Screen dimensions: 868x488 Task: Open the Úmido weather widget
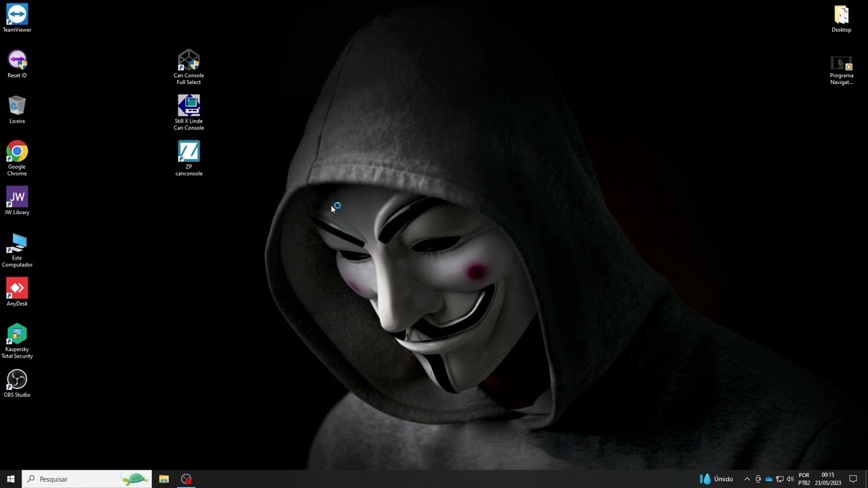[x=717, y=479]
